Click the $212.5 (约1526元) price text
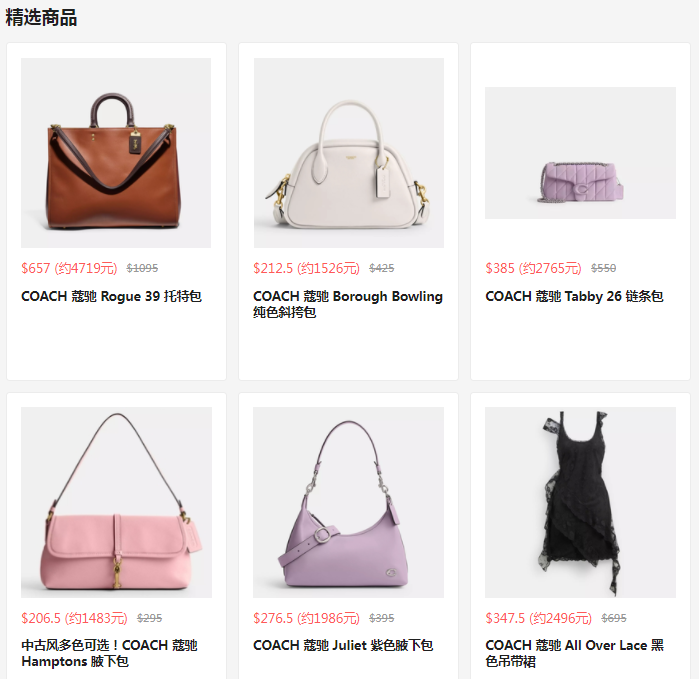Image resolution: width=699 pixels, height=679 pixels. [306, 268]
